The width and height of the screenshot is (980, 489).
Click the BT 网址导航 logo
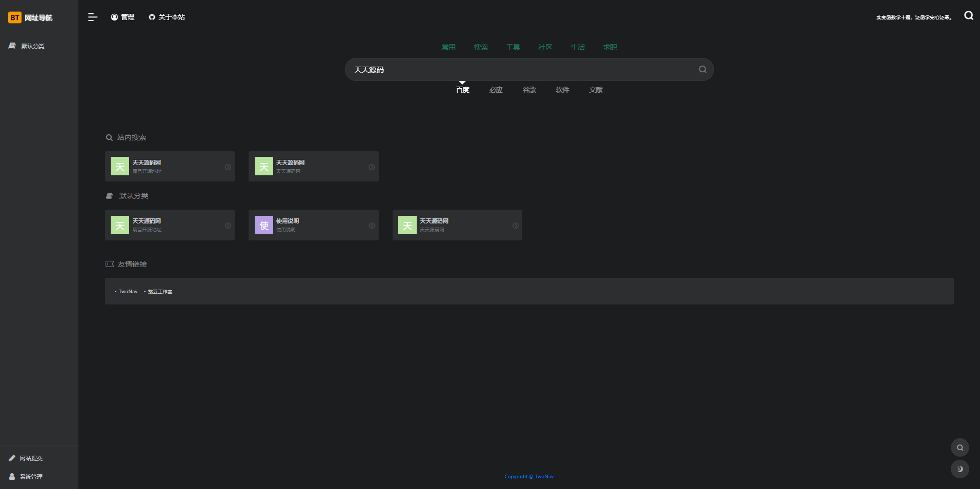click(31, 18)
